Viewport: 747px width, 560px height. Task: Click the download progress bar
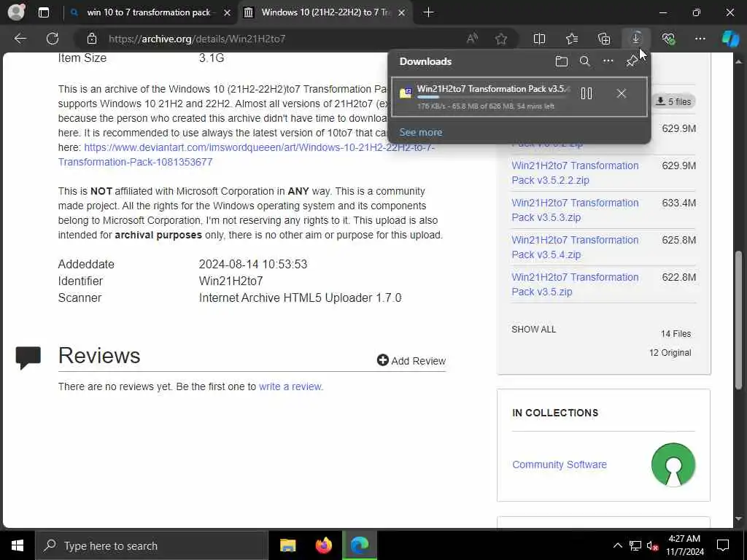(491, 97)
